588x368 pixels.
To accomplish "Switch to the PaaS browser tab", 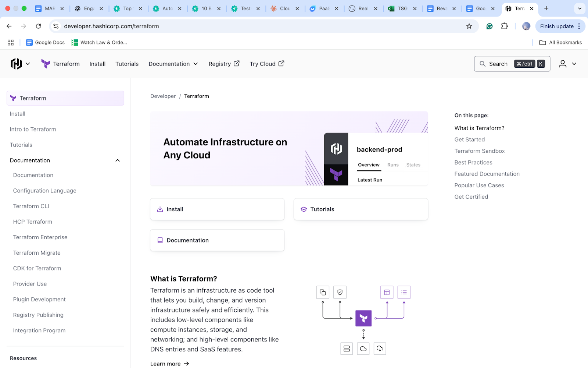I will [324, 8].
